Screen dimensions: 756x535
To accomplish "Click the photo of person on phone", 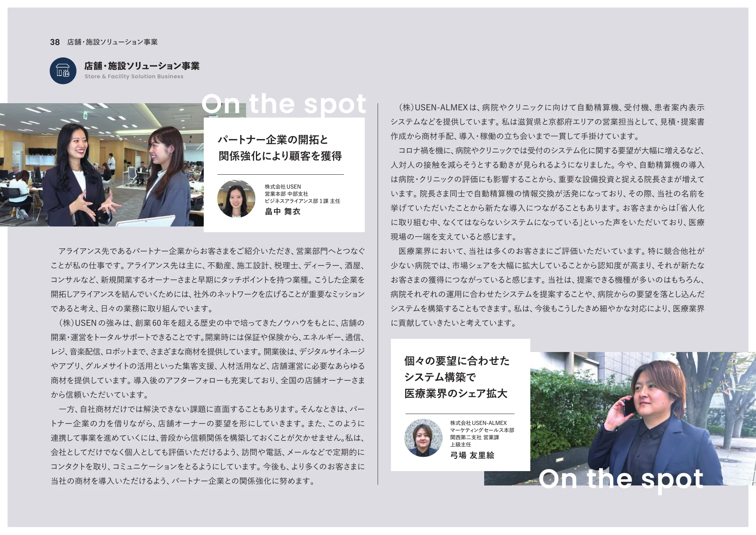I will [x=643, y=419].
